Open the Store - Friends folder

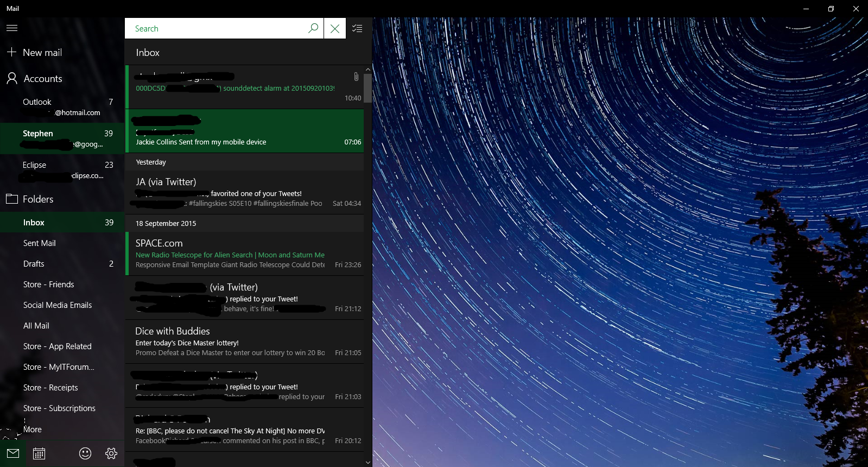click(62, 285)
